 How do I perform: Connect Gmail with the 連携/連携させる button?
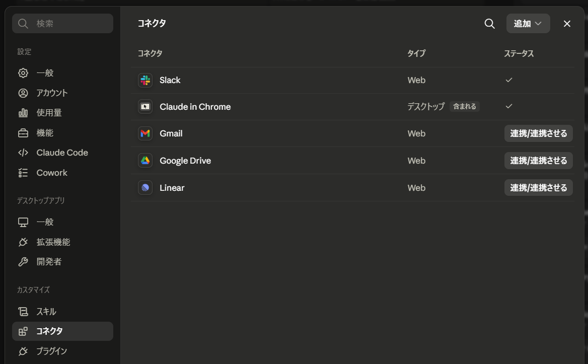[538, 133]
